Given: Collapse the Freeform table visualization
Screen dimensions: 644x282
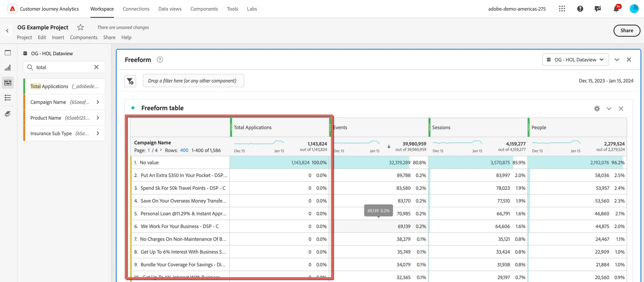Looking at the screenshot, I should 609,109.
